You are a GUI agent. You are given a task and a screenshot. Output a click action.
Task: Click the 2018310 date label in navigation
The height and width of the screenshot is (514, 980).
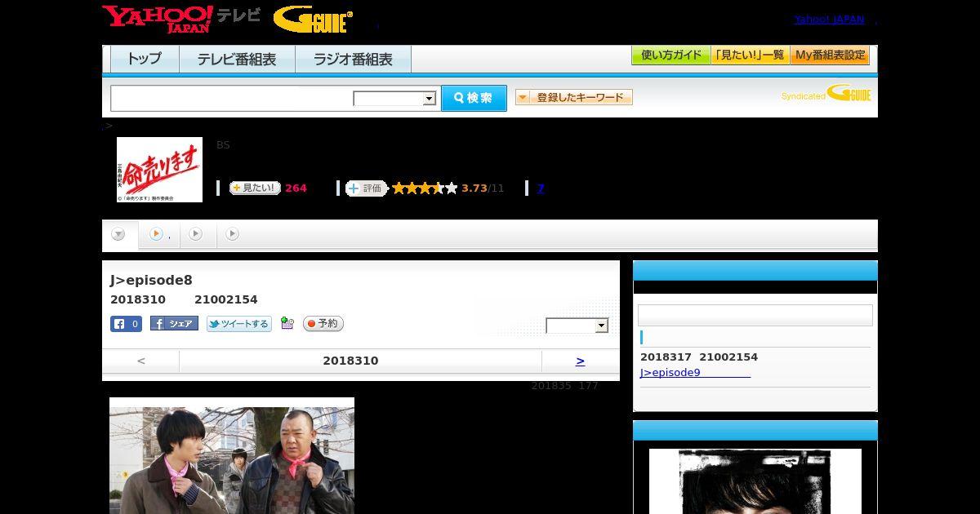[350, 361]
